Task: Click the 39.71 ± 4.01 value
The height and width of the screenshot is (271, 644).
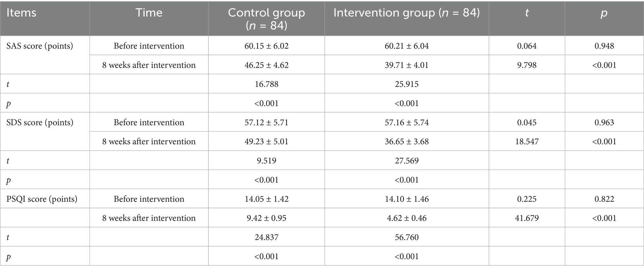Action: (407, 65)
